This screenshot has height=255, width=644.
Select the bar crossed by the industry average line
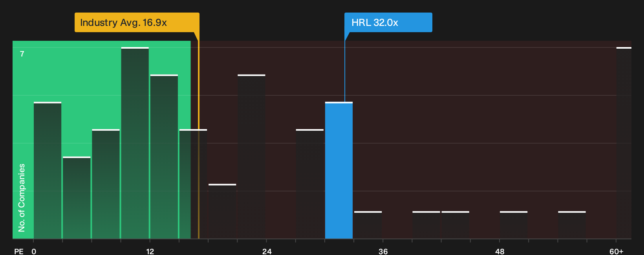click(193, 184)
